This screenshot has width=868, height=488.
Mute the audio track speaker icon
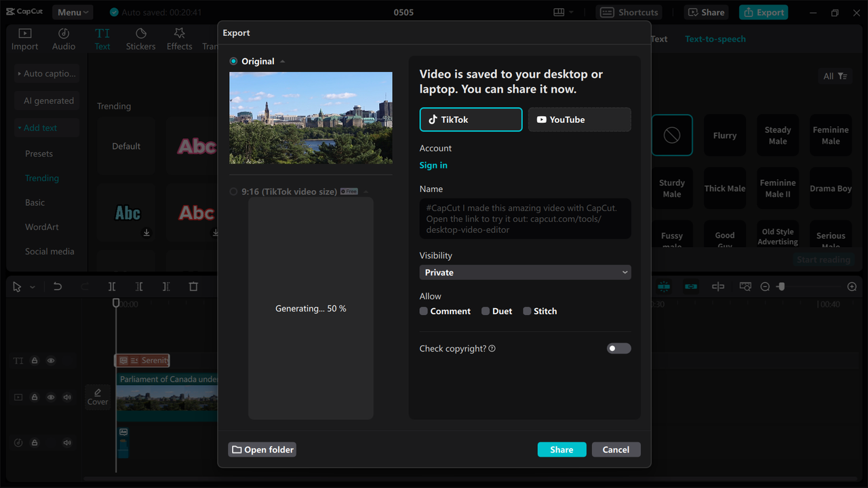pyautogui.click(x=67, y=443)
